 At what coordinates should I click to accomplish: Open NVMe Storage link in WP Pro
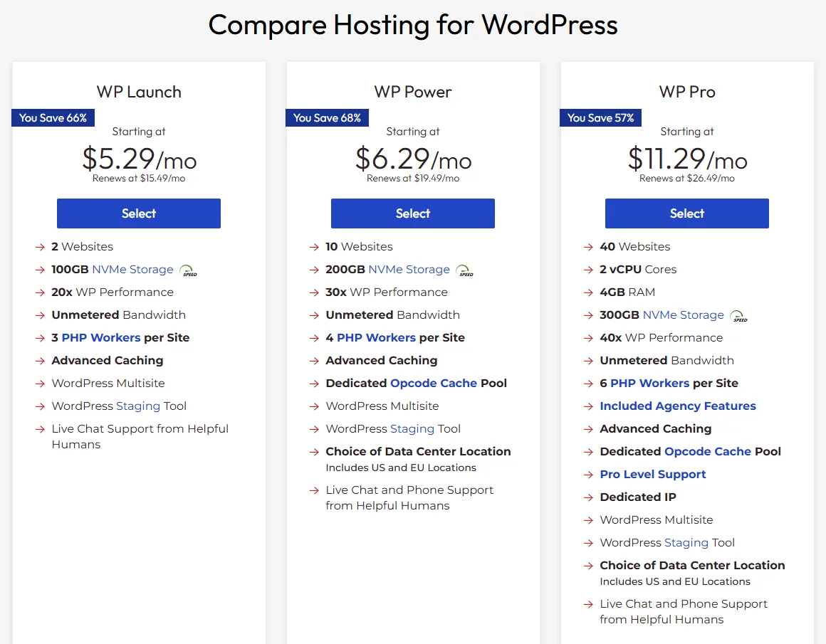[684, 315]
